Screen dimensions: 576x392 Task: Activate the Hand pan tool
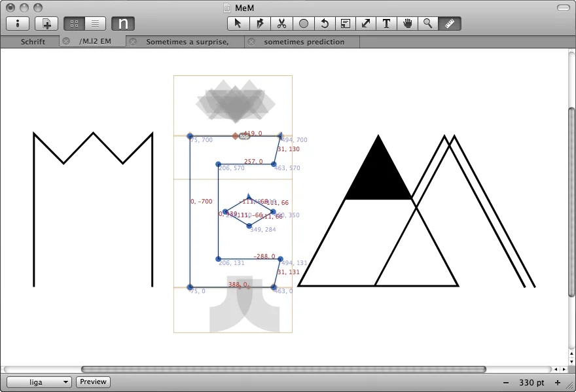[408, 24]
